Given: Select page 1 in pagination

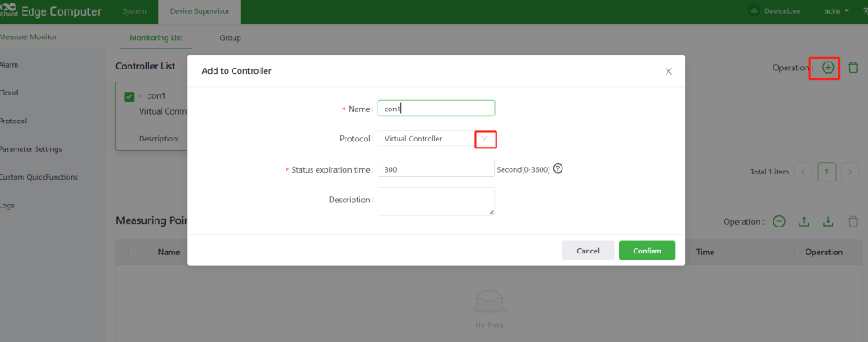Looking at the screenshot, I should click(826, 172).
